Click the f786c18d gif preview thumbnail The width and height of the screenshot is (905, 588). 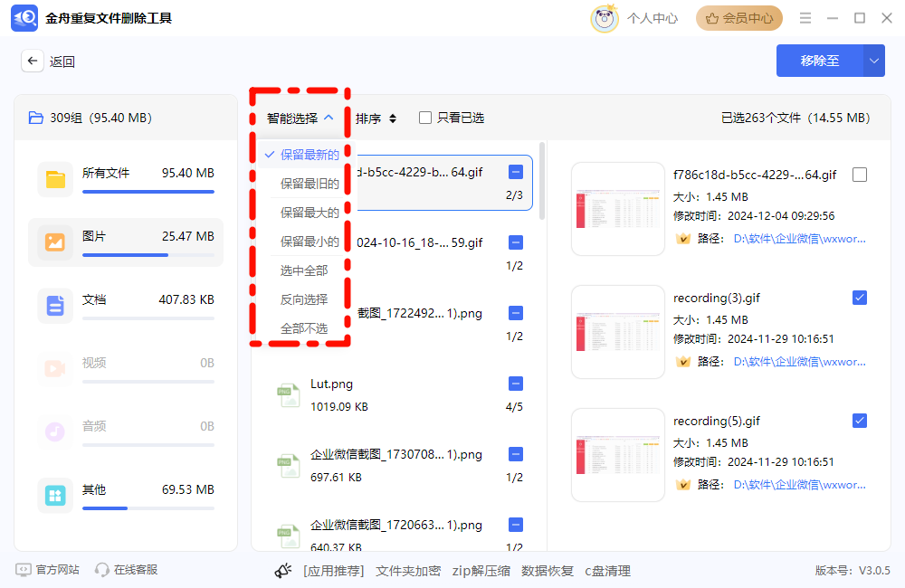coord(618,209)
